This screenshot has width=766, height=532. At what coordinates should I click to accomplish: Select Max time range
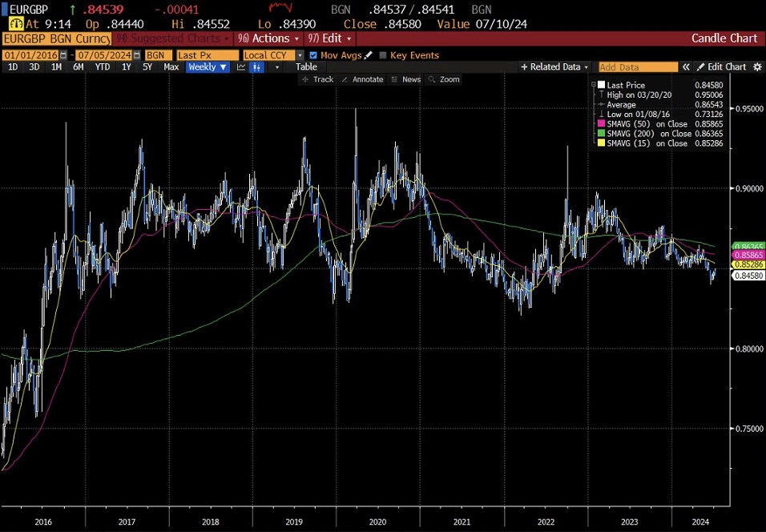[171, 67]
